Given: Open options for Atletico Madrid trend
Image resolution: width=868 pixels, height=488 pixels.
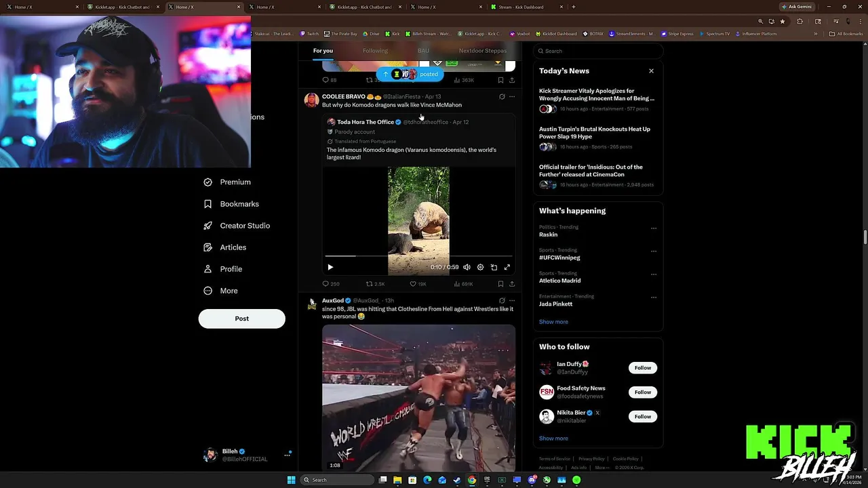Looking at the screenshot, I should 654,274.
